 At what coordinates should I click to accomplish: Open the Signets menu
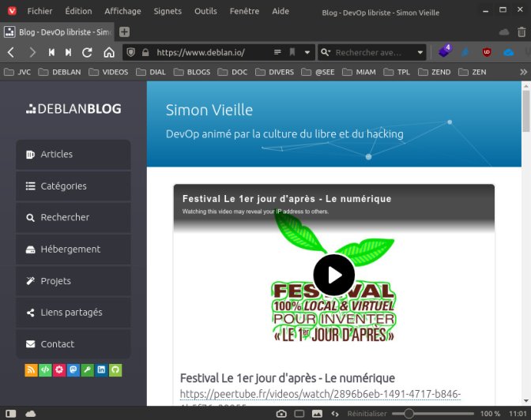pos(167,11)
